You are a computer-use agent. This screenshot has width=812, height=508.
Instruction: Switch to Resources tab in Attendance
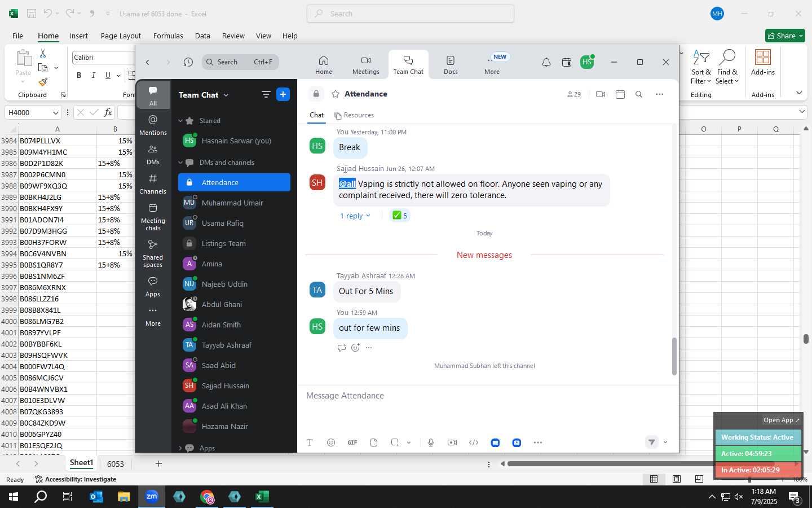[354, 115]
